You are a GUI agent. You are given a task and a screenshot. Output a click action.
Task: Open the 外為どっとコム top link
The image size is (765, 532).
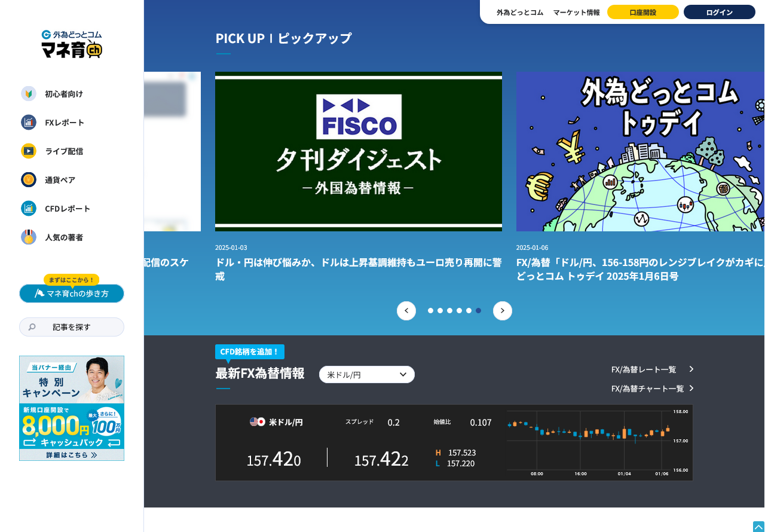[x=520, y=12]
